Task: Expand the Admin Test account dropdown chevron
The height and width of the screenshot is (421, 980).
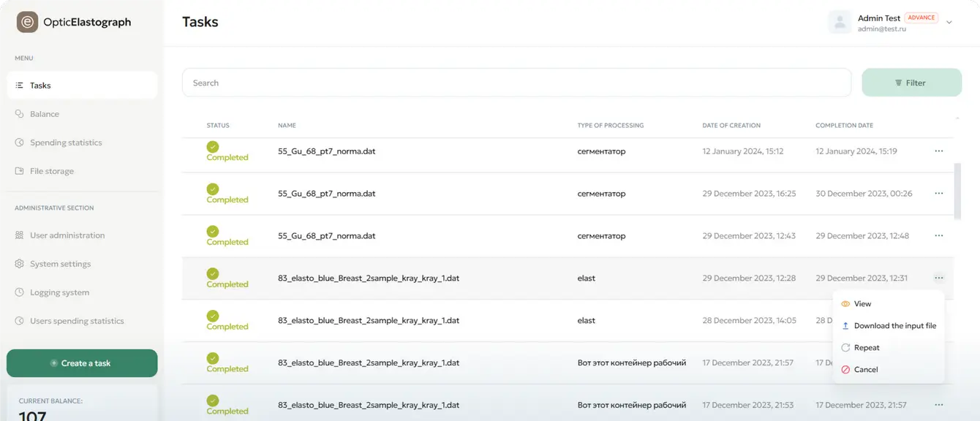Action: pyautogui.click(x=949, y=23)
